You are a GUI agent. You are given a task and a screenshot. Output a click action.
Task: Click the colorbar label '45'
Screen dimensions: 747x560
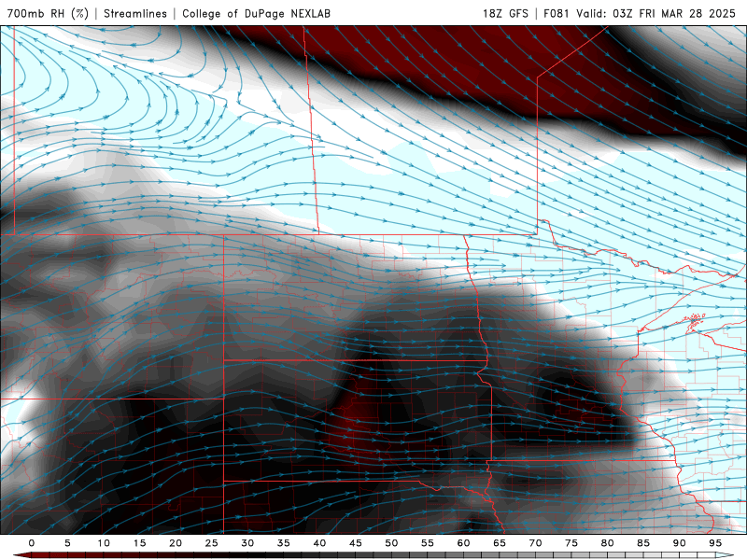click(356, 543)
